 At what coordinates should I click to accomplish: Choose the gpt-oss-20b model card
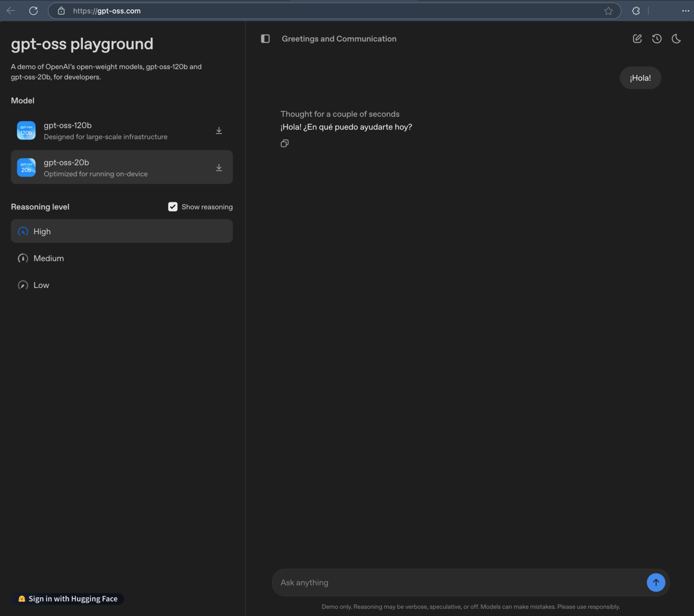122,167
